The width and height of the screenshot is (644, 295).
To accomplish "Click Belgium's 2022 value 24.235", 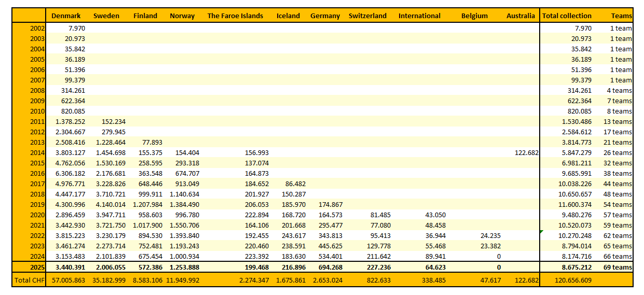I will (x=488, y=235).
